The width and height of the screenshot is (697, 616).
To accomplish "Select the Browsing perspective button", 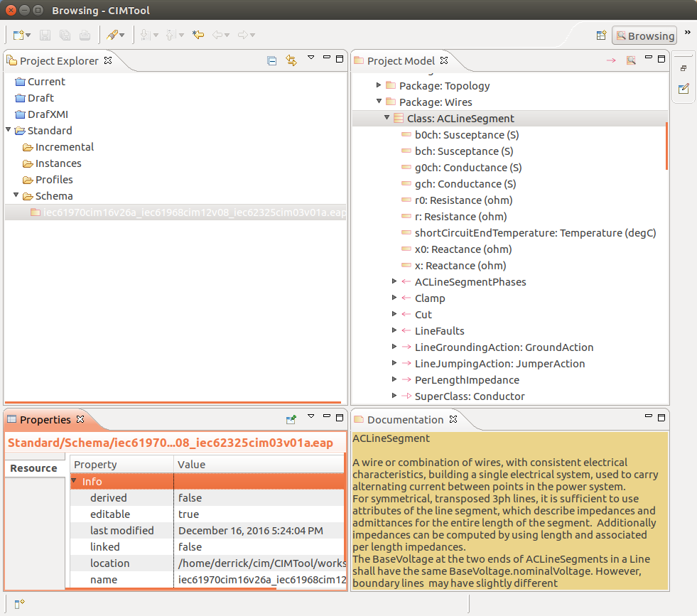I will coord(644,36).
